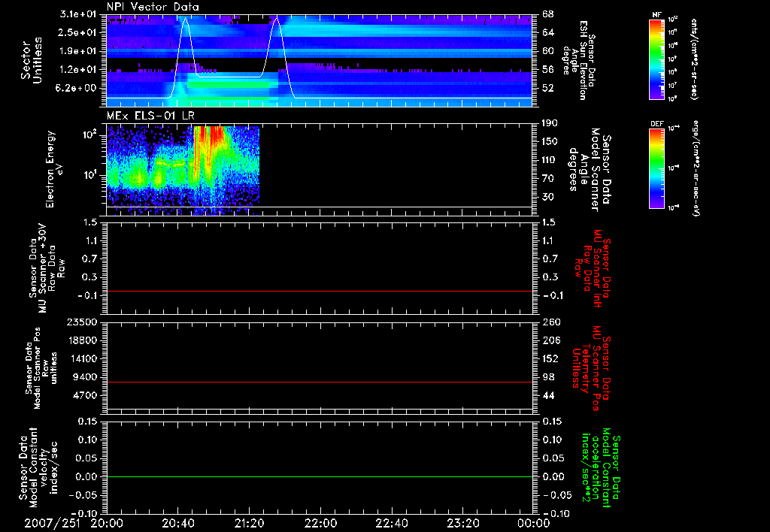Select the "NPI Vector Data" panel title
The height and width of the screenshot is (532, 770).
153,7
